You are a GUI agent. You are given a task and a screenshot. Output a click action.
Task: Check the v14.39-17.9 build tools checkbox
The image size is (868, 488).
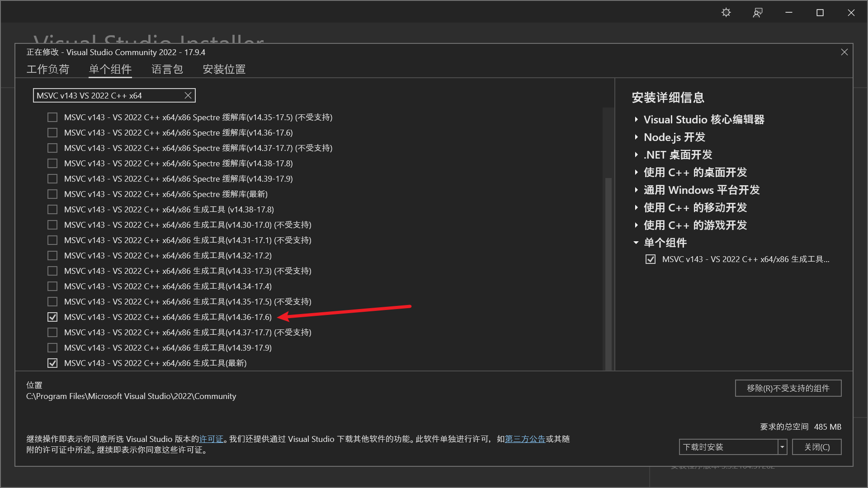(x=52, y=348)
